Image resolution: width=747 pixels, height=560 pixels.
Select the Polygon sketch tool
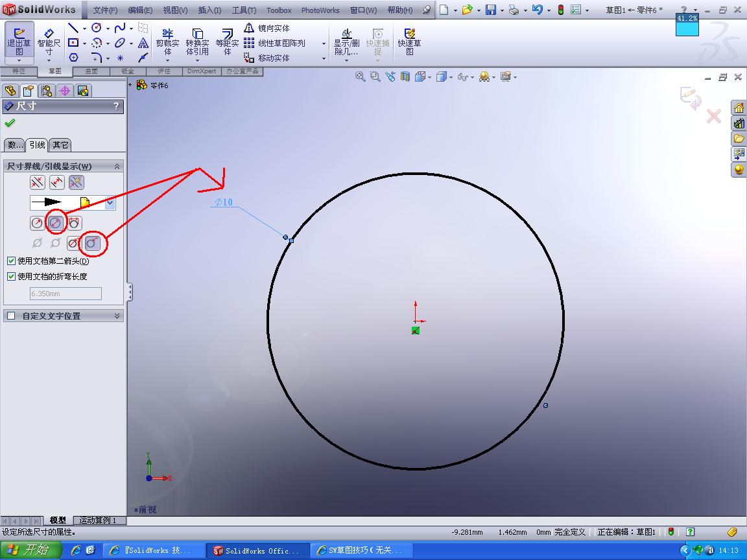(x=73, y=58)
